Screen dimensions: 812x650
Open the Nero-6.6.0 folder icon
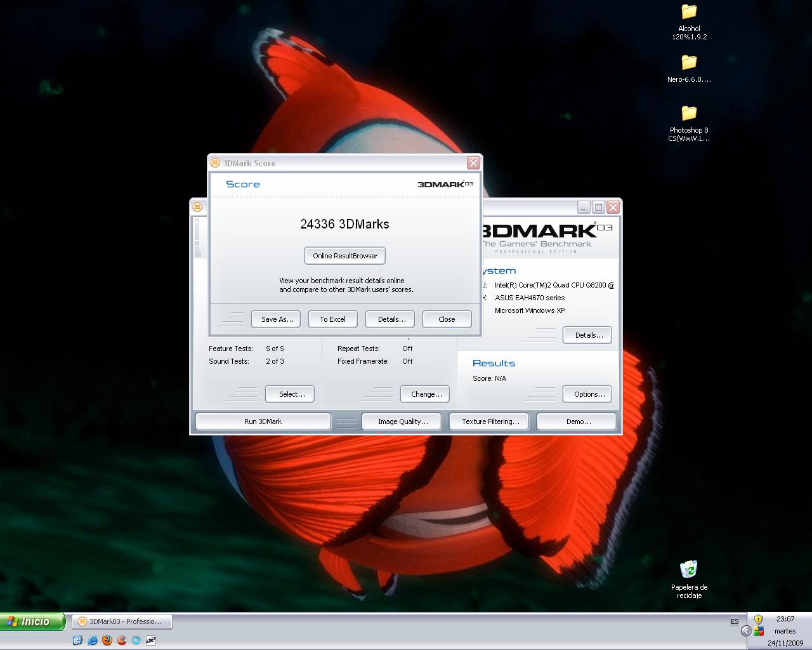689,69
